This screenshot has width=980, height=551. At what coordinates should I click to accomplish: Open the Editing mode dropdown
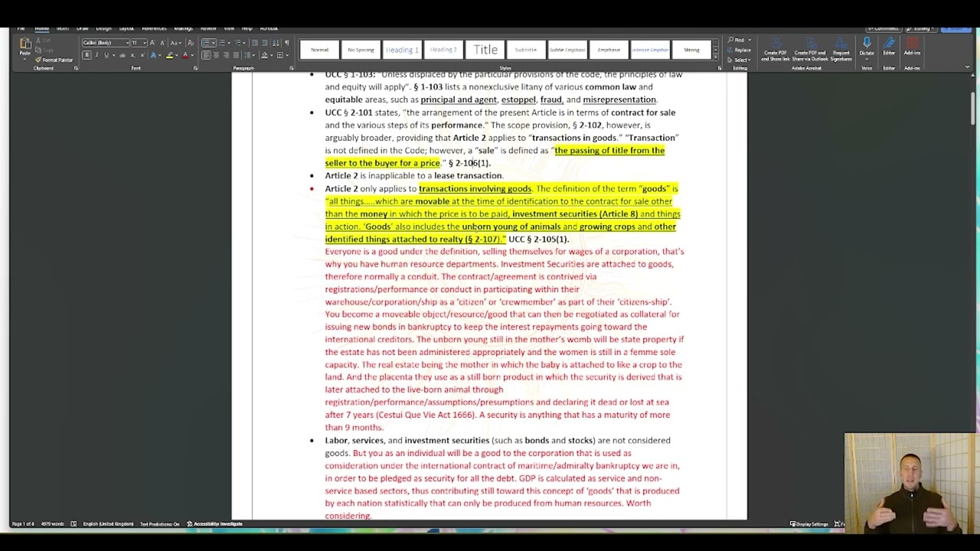(x=921, y=28)
